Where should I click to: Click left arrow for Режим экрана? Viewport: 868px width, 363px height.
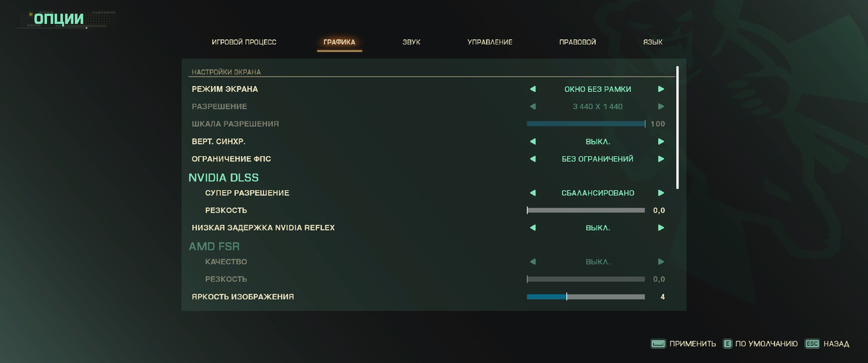click(x=533, y=90)
